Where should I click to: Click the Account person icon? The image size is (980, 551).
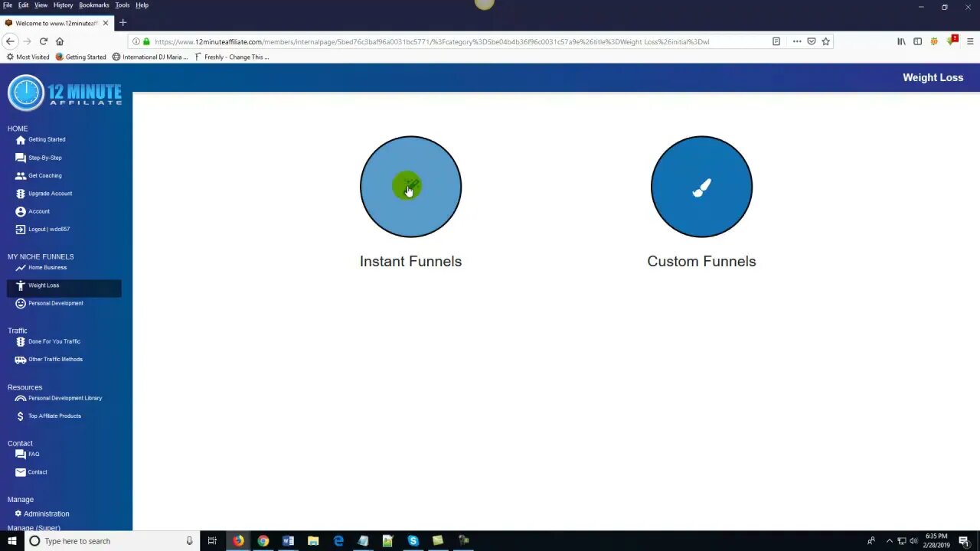click(x=21, y=211)
